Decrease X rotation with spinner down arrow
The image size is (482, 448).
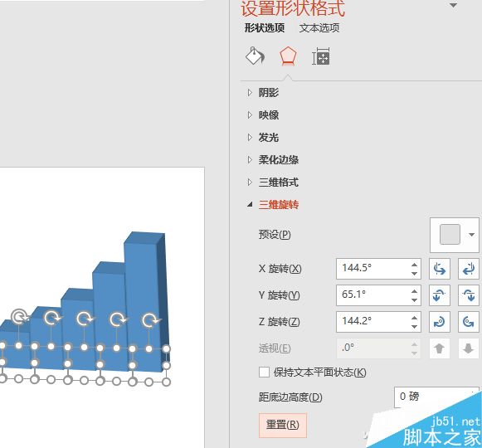[x=414, y=273]
